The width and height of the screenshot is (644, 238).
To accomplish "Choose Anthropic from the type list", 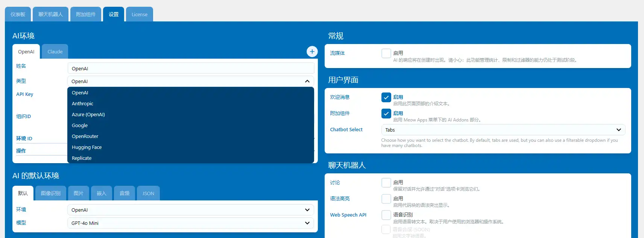I will (x=191, y=103).
